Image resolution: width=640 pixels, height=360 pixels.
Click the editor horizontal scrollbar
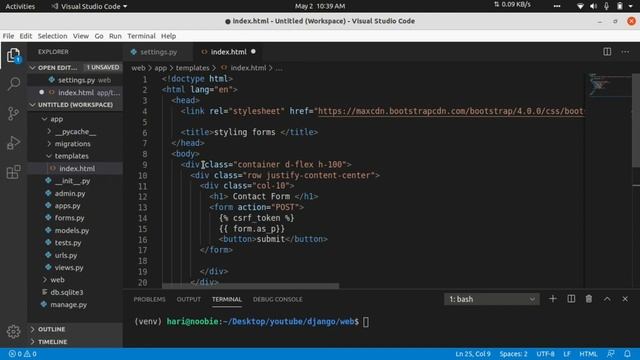250,286
